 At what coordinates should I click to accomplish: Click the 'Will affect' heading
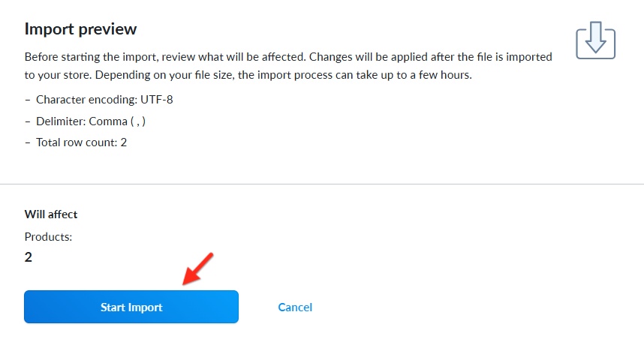51,214
